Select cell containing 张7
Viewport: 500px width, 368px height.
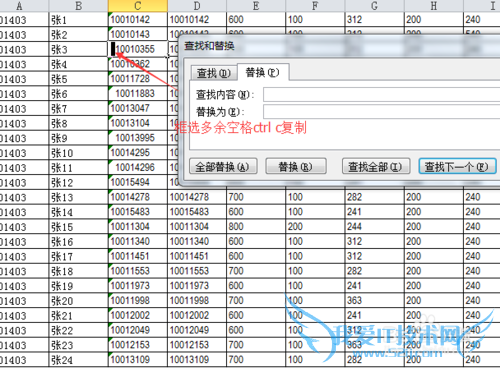[78, 109]
